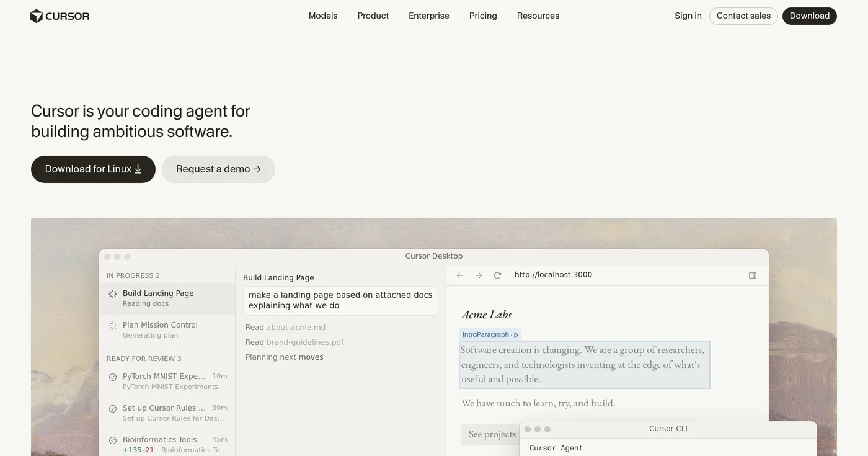Click the browser reload icon
The width and height of the screenshot is (868, 456).
coord(497,275)
